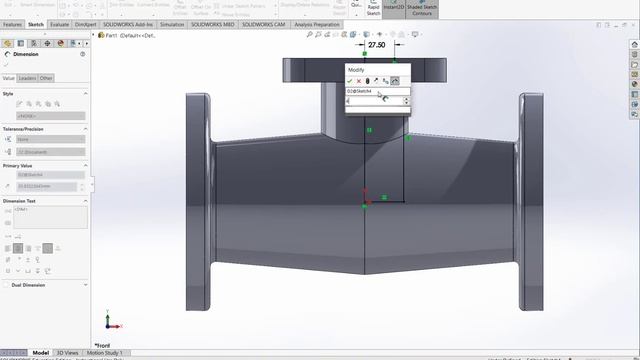Switch to the Other tab
The image size is (640, 360).
coord(46,78)
